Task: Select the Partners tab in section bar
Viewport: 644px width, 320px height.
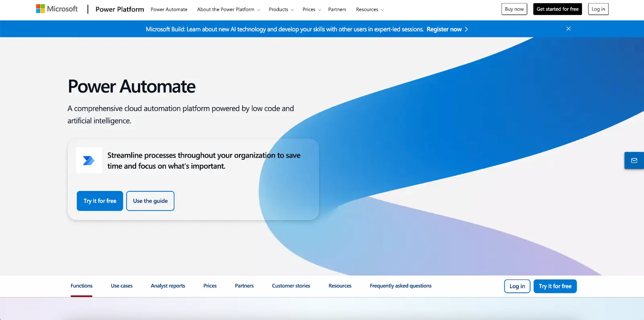Action: [244, 286]
